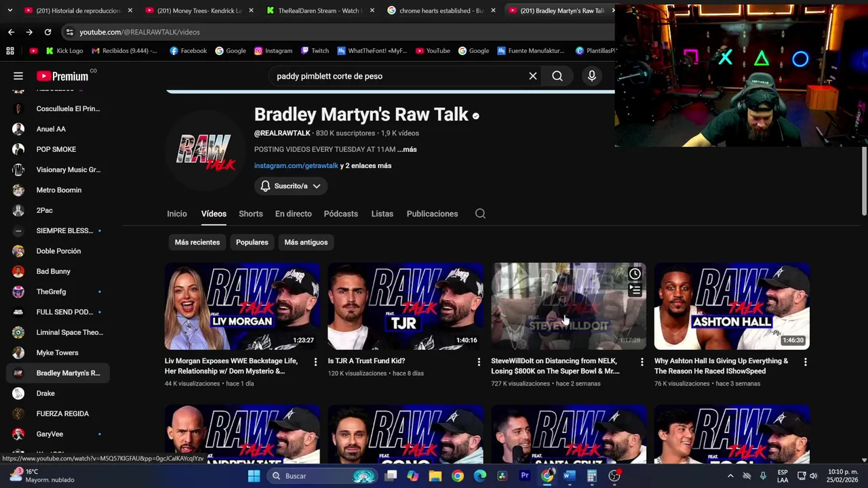
Task: Open options menu for Liv Morgan video
Action: point(315,362)
